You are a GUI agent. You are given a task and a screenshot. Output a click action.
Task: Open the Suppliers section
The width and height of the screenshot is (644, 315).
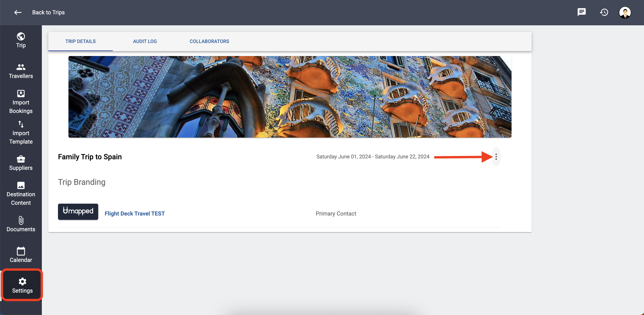click(x=21, y=163)
